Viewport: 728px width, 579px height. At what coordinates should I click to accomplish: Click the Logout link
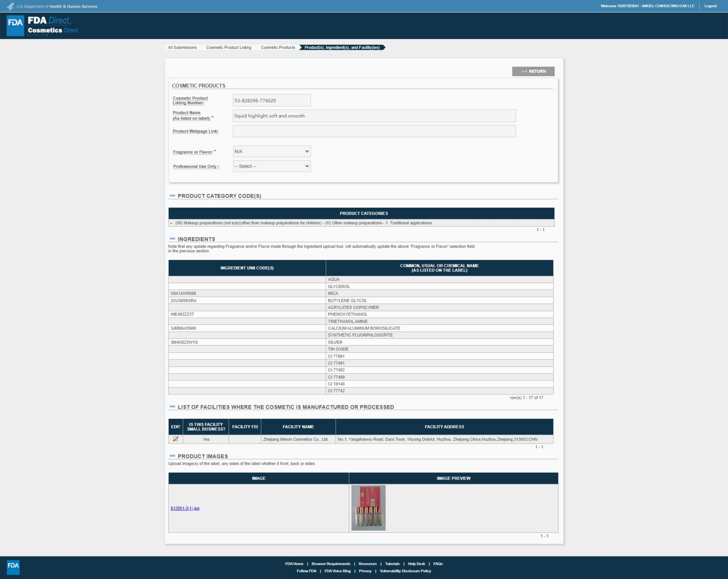tap(710, 6)
